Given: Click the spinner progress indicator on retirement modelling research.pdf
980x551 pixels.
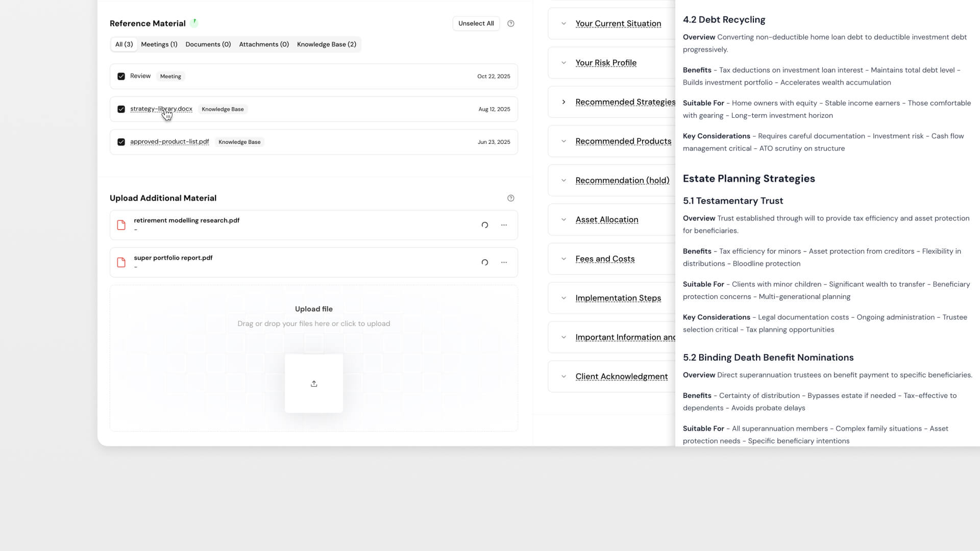Looking at the screenshot, I should [484, 225].
